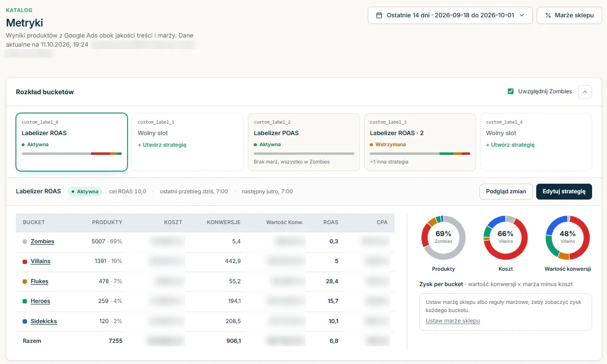
Task: Click the distribution bar in the custom_label_3 card
Action: 420,153
